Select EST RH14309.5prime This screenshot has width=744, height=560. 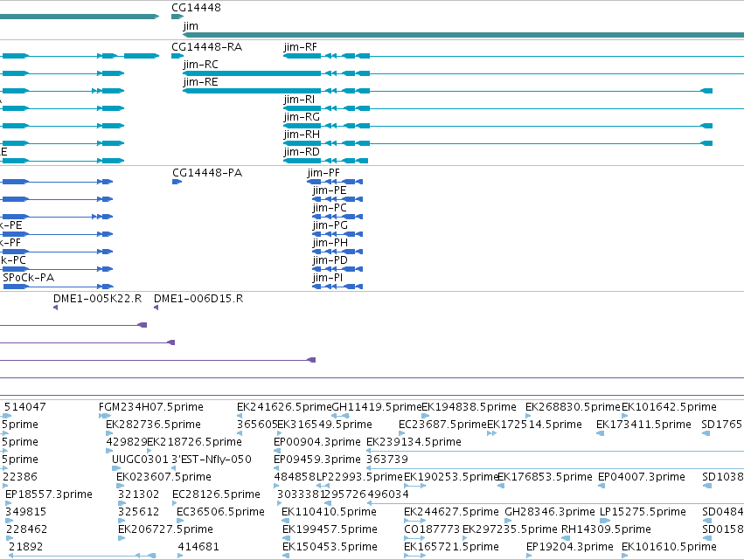point(606,529)
